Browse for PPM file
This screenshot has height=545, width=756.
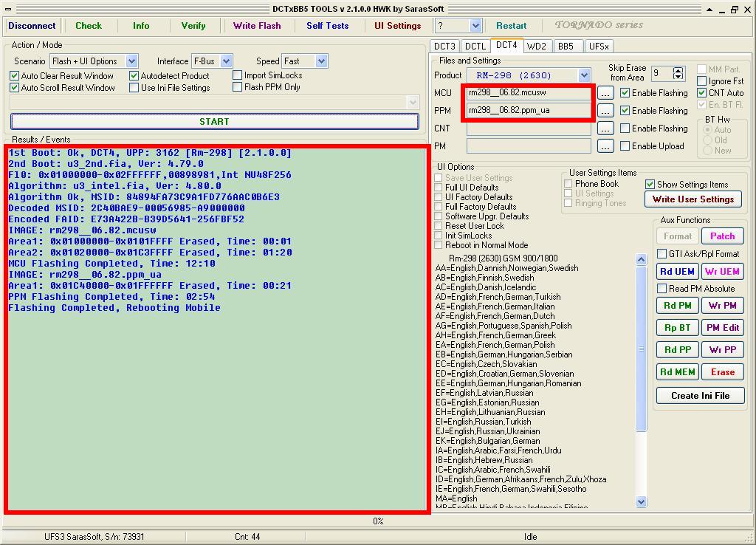(x=605, y=111)
